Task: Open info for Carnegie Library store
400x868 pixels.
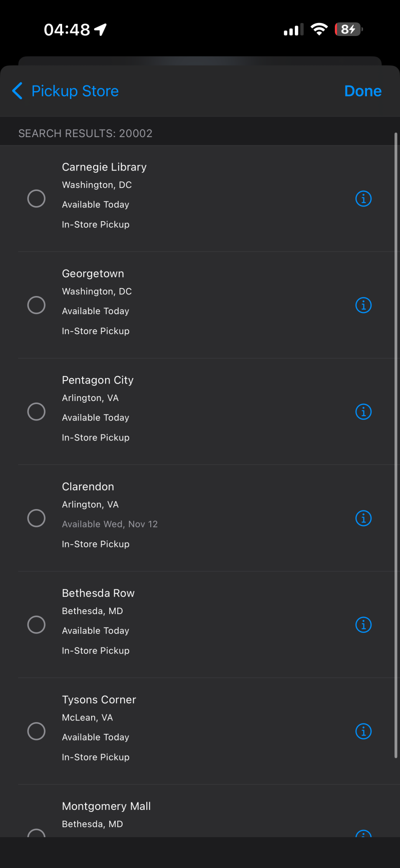Action: (364, 199)
